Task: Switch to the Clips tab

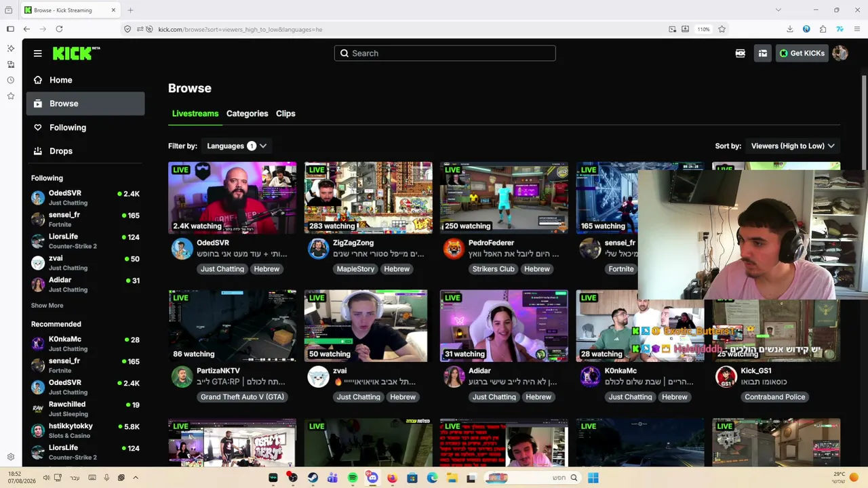Action: point(285,113)
